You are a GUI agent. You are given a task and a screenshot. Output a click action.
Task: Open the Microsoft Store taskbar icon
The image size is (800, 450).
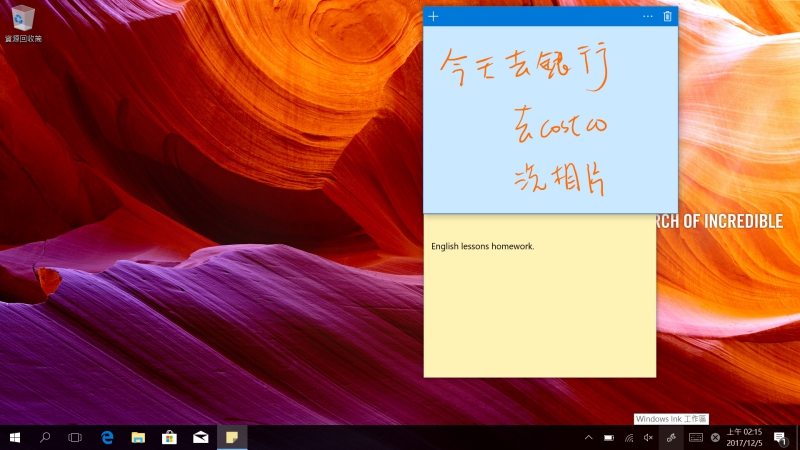pyautogui.click(x=169, y=438)
